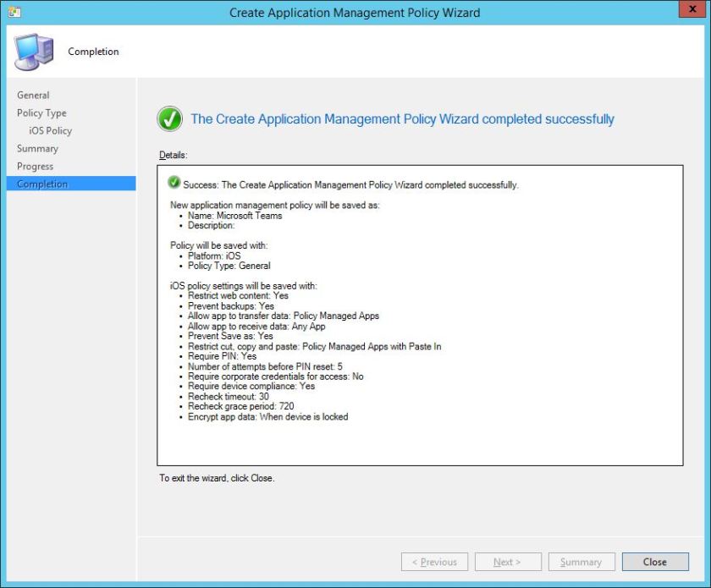This screenshot has height=588, width=711.
Task: Select the General step in the sidebar
Action: [33, 95]
